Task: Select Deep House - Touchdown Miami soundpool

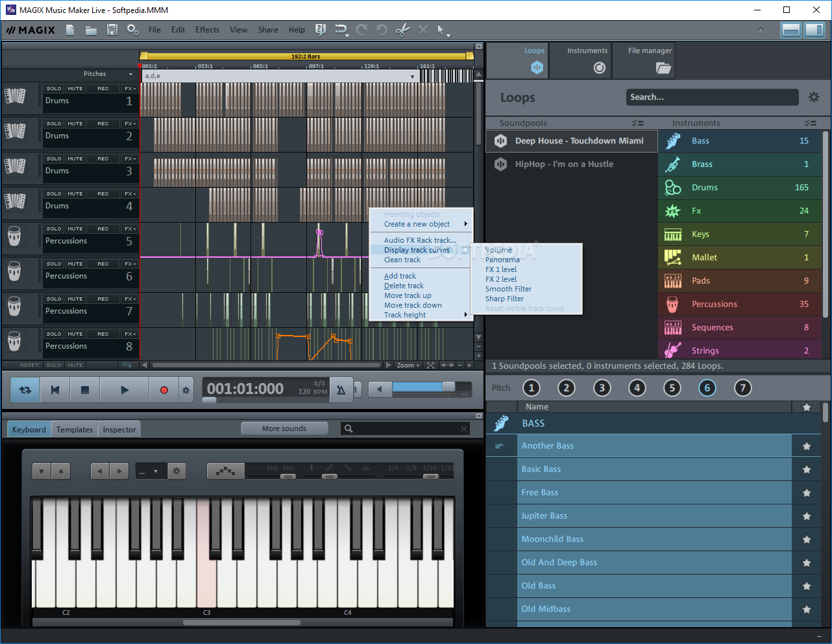Action: click(x=571, y=141)
